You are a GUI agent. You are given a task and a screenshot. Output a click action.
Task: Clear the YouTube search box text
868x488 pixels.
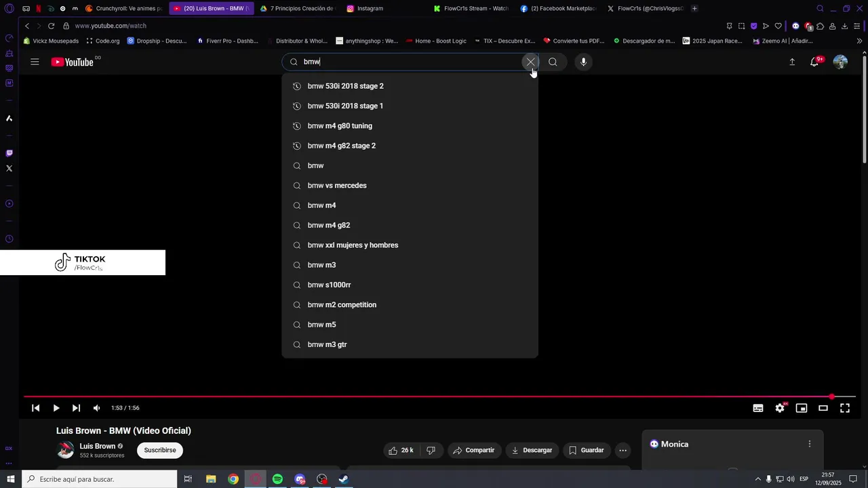[x=530, y=62]
